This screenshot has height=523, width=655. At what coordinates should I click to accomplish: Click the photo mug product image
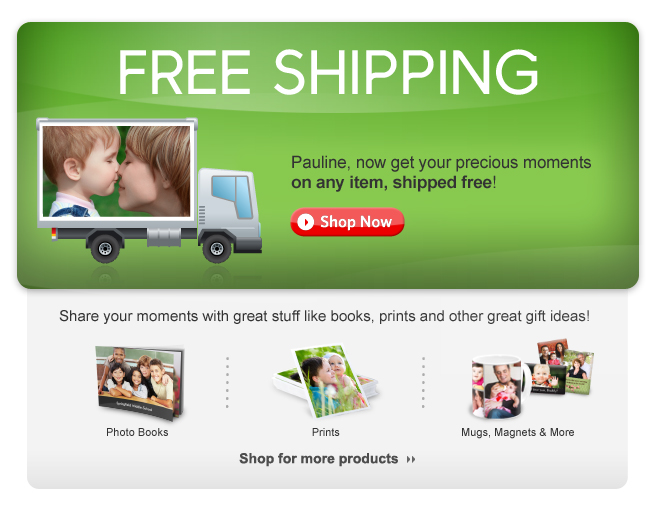tap(499, 387)
